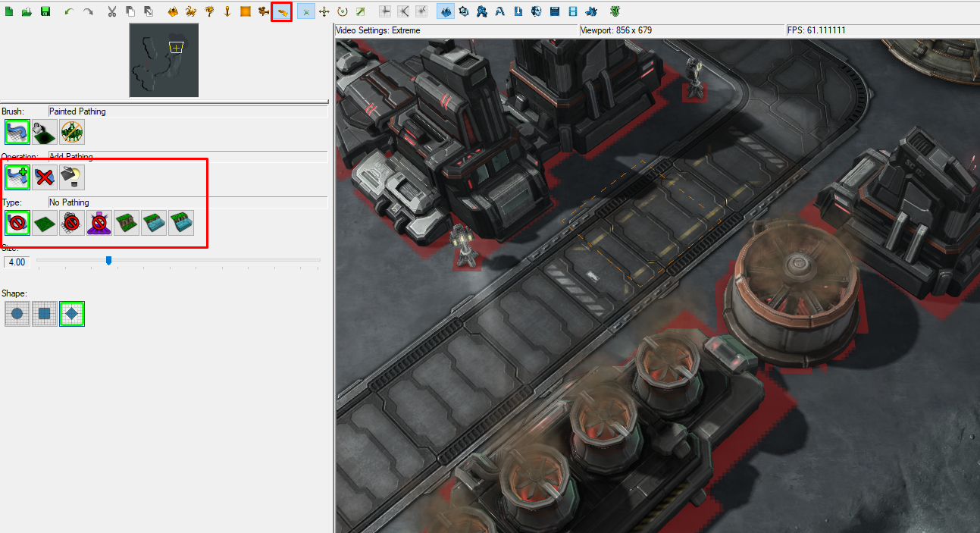Pick the No Building pathing type

click(x=72, y=223)
